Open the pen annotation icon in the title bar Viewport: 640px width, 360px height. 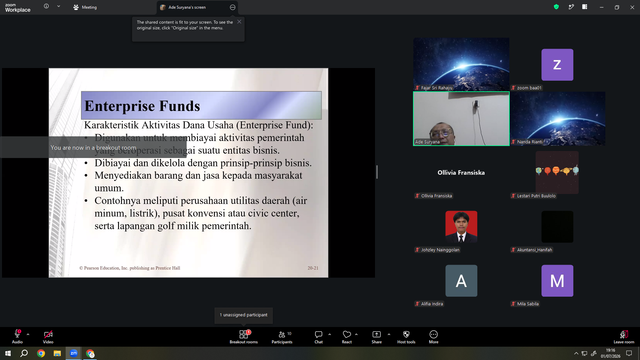[571, 7]
